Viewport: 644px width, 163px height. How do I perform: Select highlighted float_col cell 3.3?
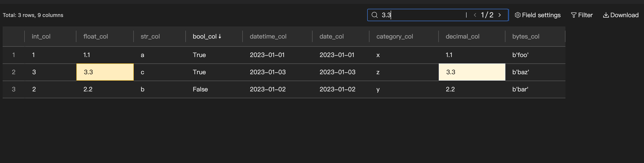click(105, 72)
